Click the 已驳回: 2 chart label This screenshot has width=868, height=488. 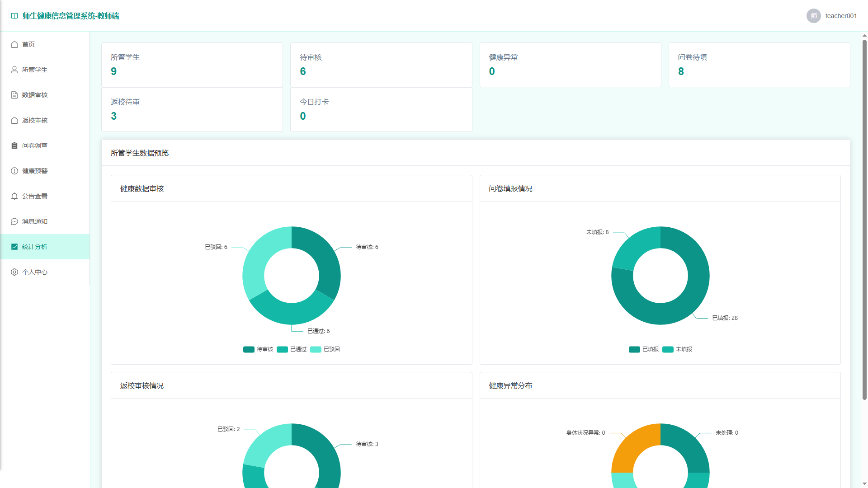coord(228,429)
